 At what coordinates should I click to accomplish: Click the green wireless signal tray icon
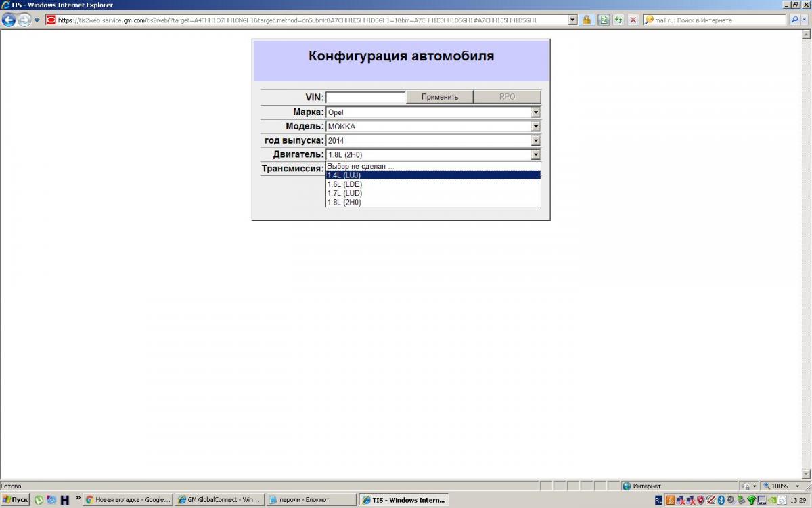point(751,500)
